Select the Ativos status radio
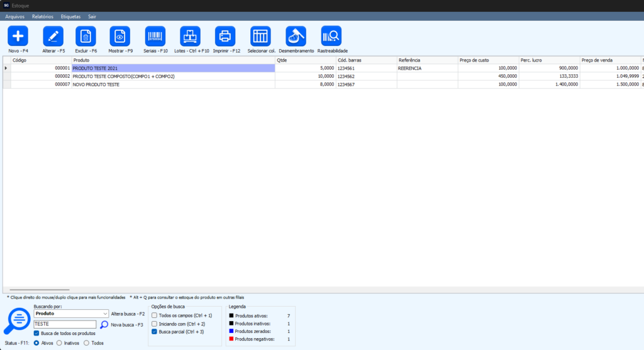Screen dimensions: 644x350 click(36, 343)
